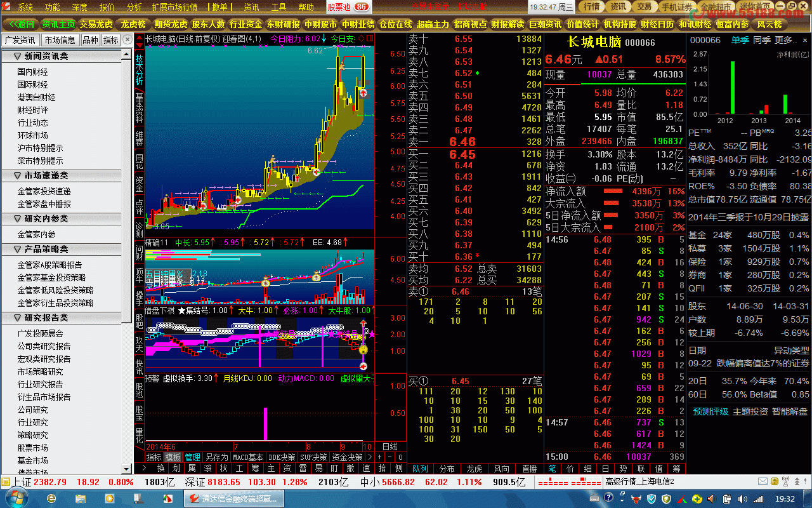Image resolution: width=812 pixels, height=508 pixels.
Task: Open the 分析 menu
Action: tap(134, 7)
